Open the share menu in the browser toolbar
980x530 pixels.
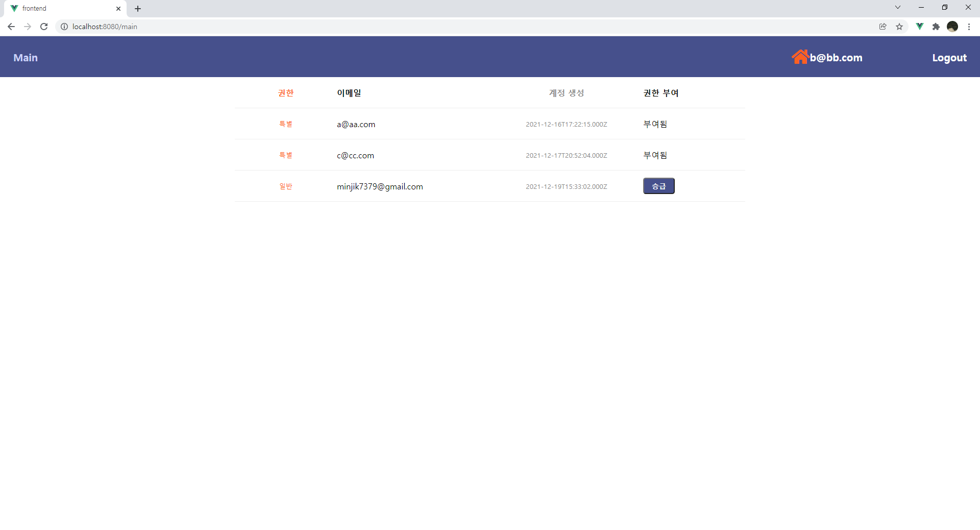pos(884,27)
